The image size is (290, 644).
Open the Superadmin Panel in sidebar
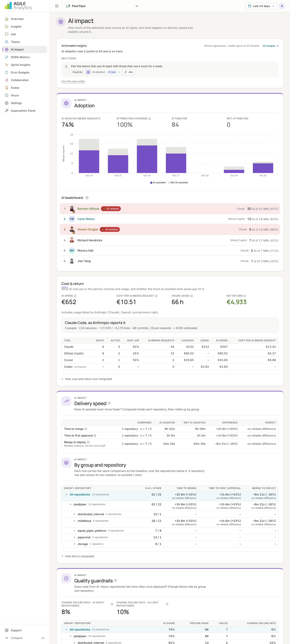point(25,111)
